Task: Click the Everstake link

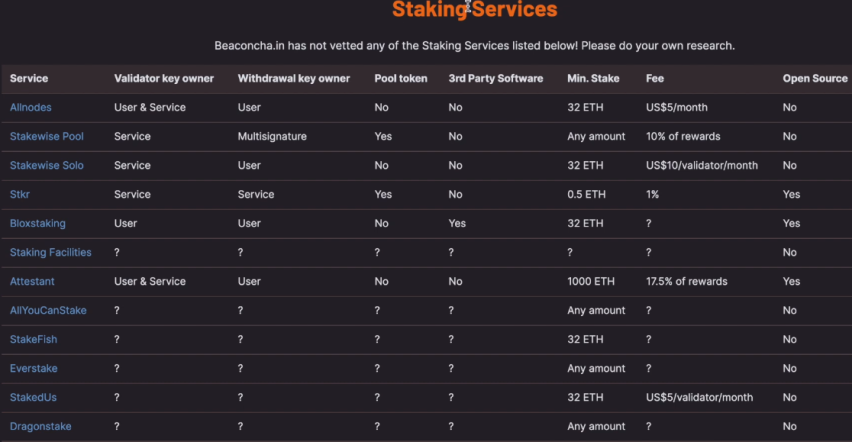Action: [33, 368]
